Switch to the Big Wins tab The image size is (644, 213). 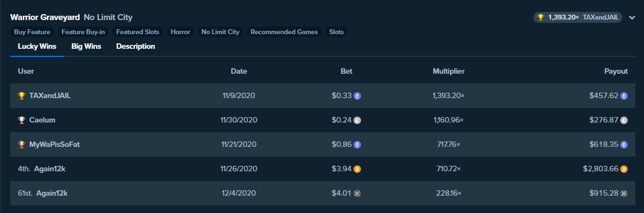[x=86, y=47]
